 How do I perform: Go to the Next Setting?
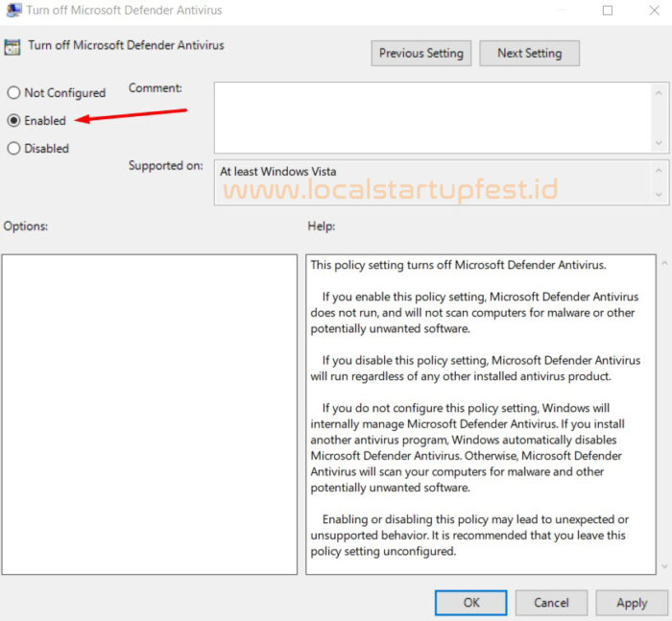pos(529,53)
